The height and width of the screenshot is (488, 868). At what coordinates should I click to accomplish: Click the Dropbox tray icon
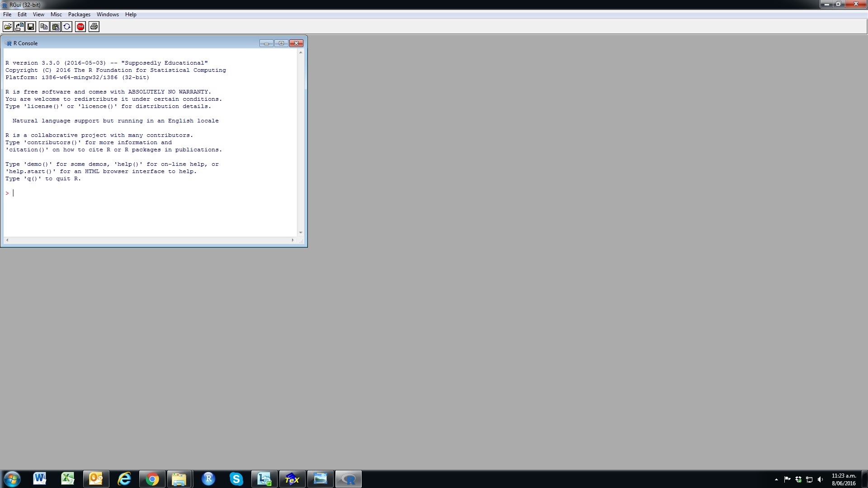pos(798,479)
